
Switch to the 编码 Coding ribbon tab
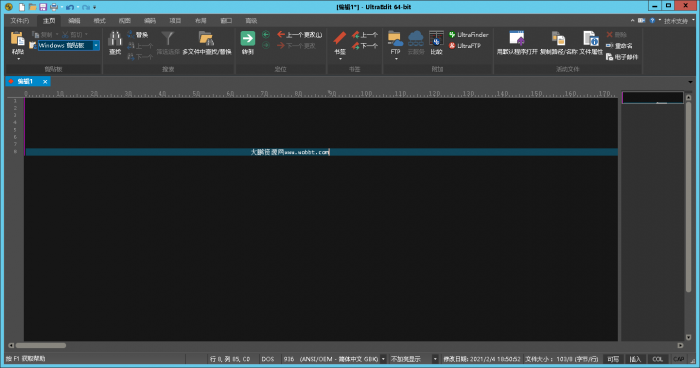tap(150, 21)
